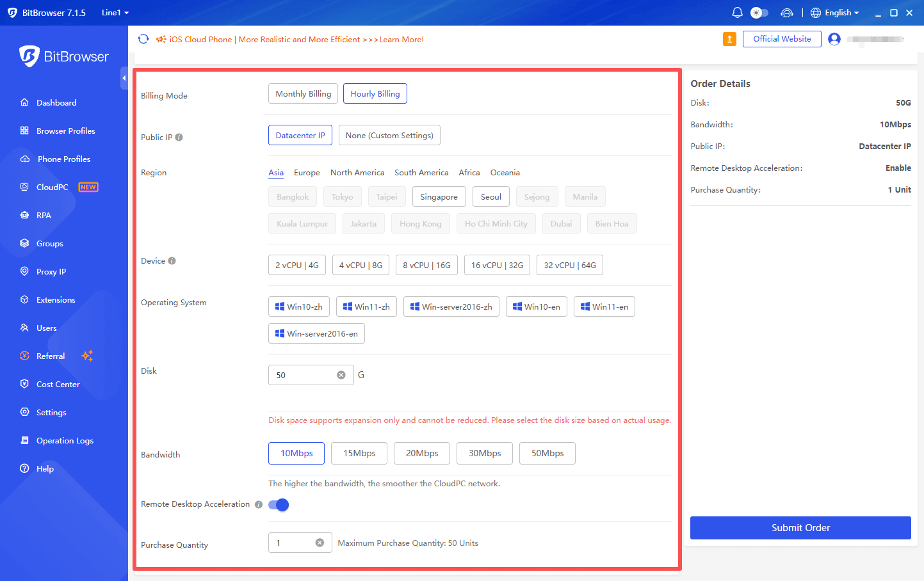The height and width of the screenshot is (581, 924).
Task: Open the Line1 dropdown
Action: click(115, 13)
